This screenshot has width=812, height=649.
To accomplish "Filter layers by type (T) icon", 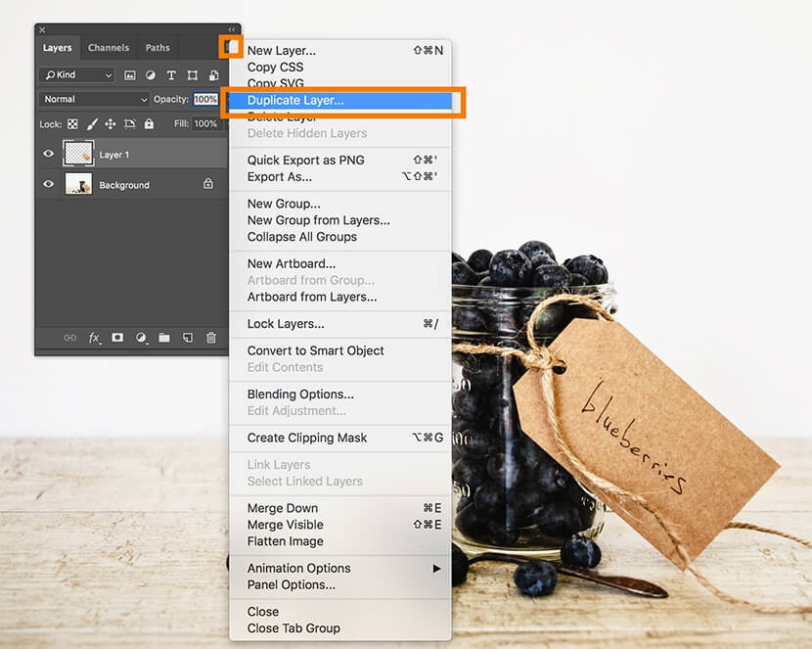I will point(171,75).
